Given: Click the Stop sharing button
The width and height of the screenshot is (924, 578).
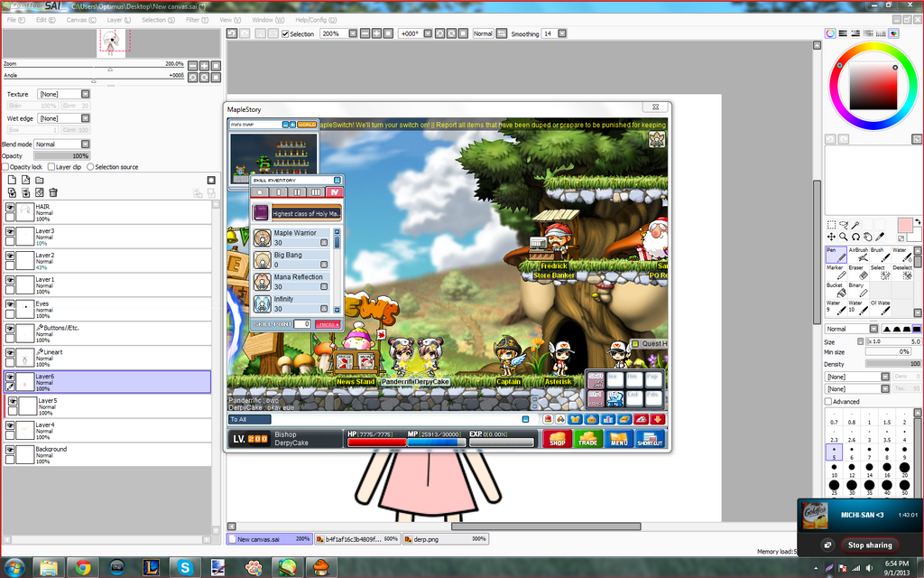Looking at the screenshot, I should click(x=869, y=545).
